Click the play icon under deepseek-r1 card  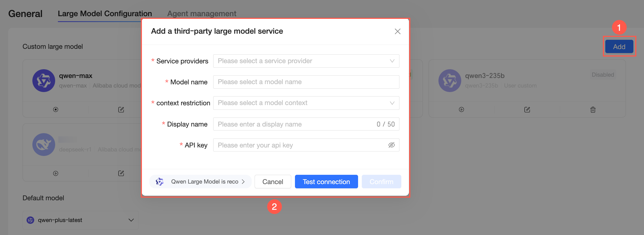(x=55, y=173)
